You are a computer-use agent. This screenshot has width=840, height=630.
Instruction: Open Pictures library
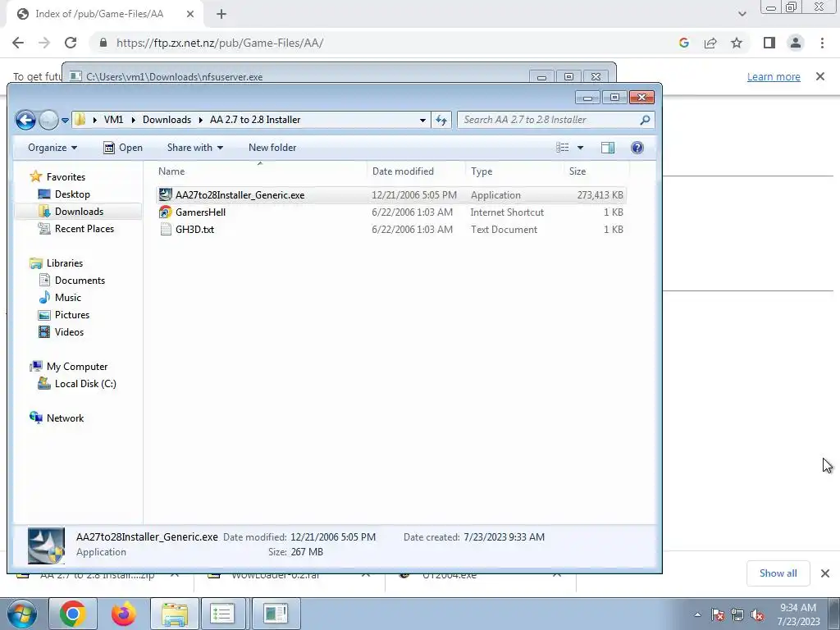(72, 314)
